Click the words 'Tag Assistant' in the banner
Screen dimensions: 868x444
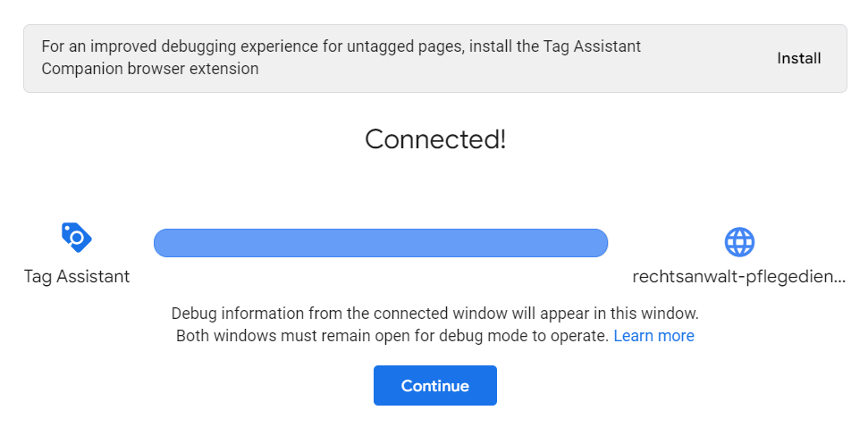[596, 46]
